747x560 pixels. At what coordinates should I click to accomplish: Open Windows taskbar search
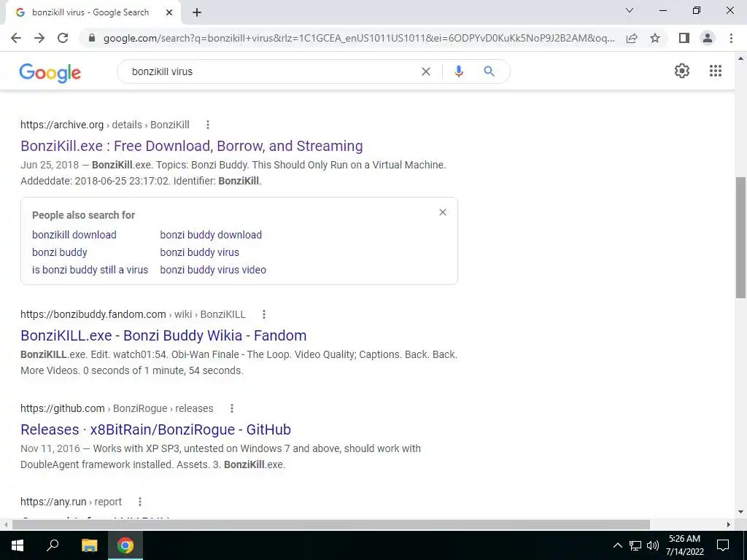[x=53, y=545]
